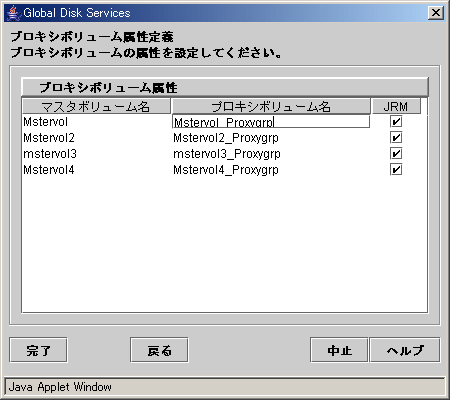
Task: Select master volume cell Mstervol
Action: [x=97, y=122]
